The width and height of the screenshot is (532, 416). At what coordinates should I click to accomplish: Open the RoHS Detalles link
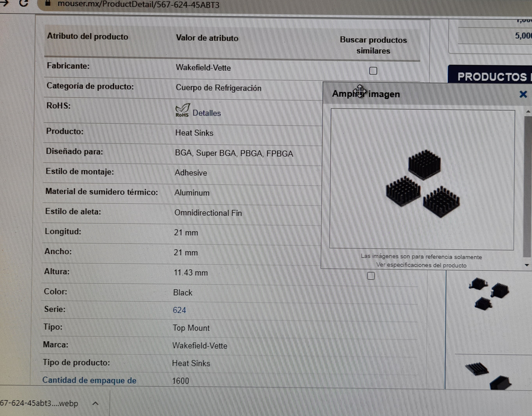[207, 113]
